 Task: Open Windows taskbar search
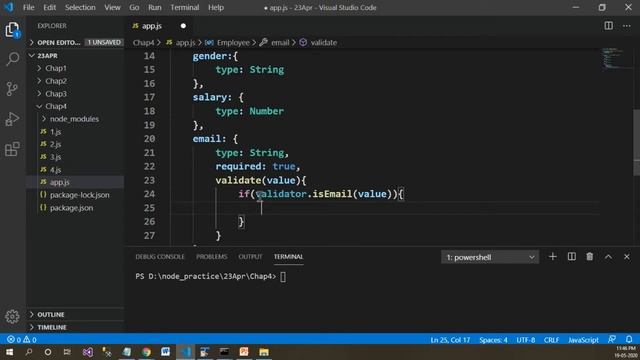point(29,352)
